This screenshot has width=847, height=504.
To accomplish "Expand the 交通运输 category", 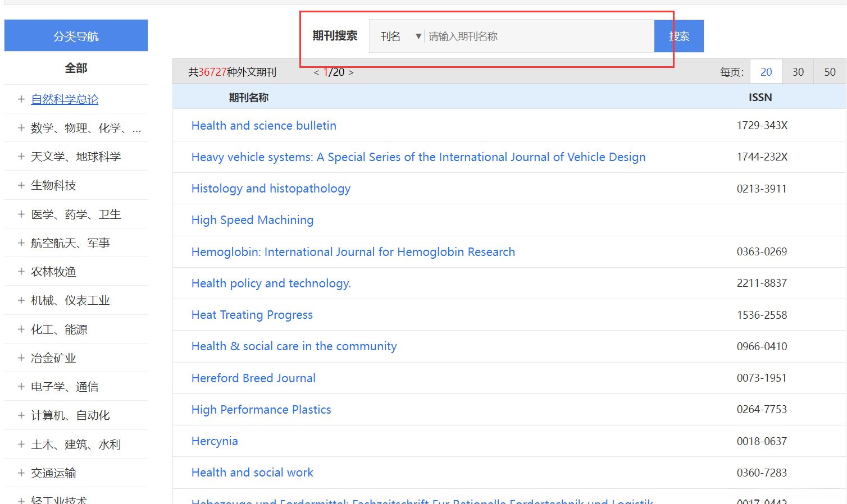I will [x=21, y=473].
